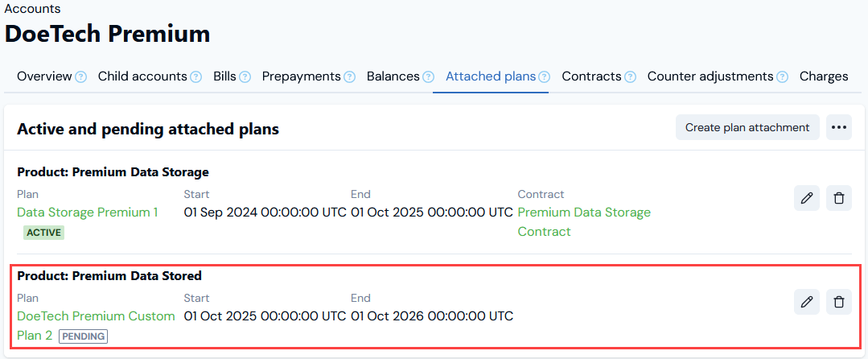The width and height of the screenshot is (868, 359).
Task: Delete the pending Premium Data Stored attachment
Action: click(x=839, y=302)
